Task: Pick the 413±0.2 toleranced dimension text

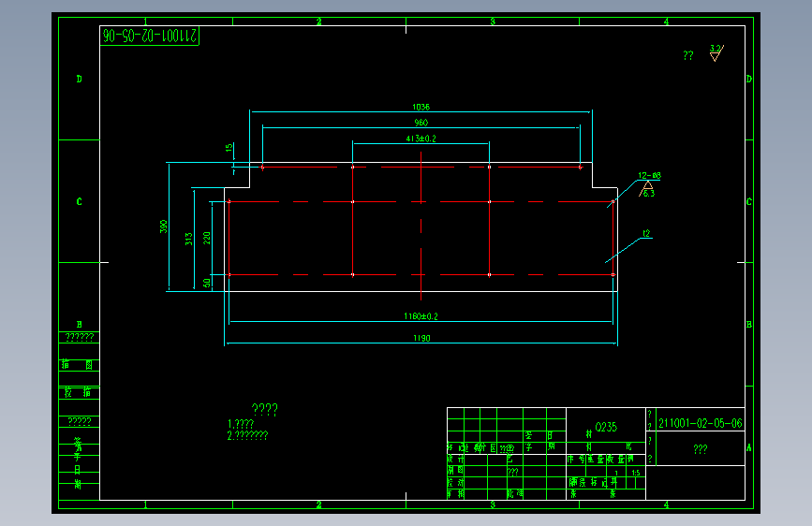Action: [421, 139]
